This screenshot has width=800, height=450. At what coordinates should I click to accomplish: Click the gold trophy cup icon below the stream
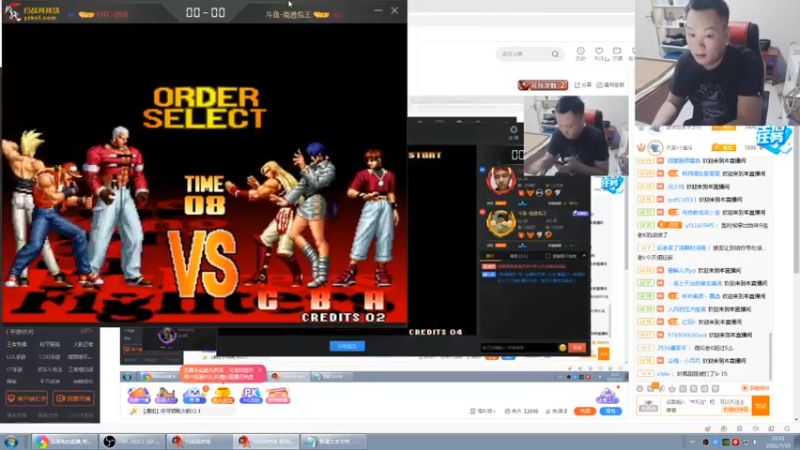[222, 395]
